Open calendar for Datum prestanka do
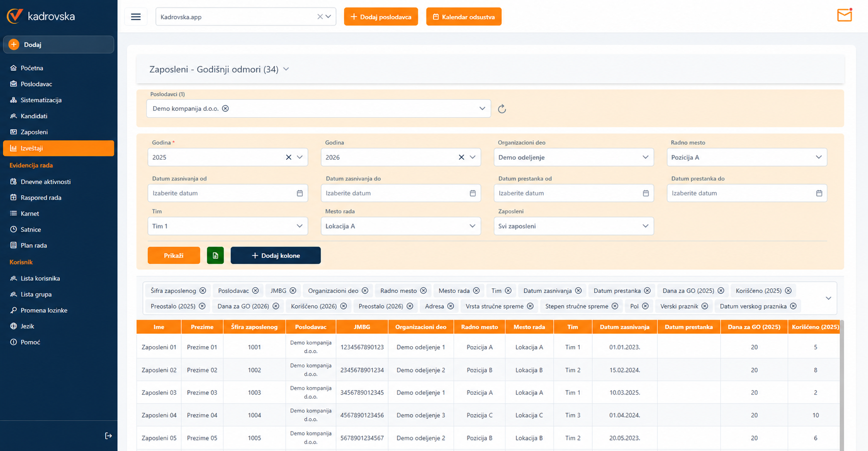This screenshot has width=868, height=451. coord(819,193)
